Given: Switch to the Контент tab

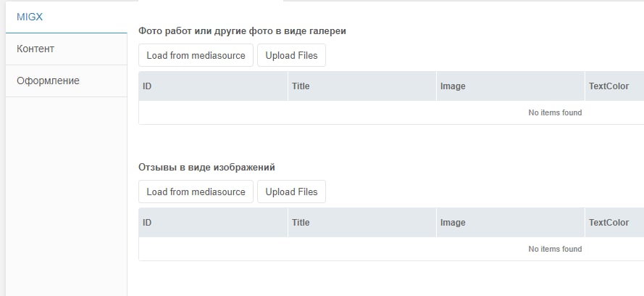Looking at the screenshot, I should pos(67,49).
